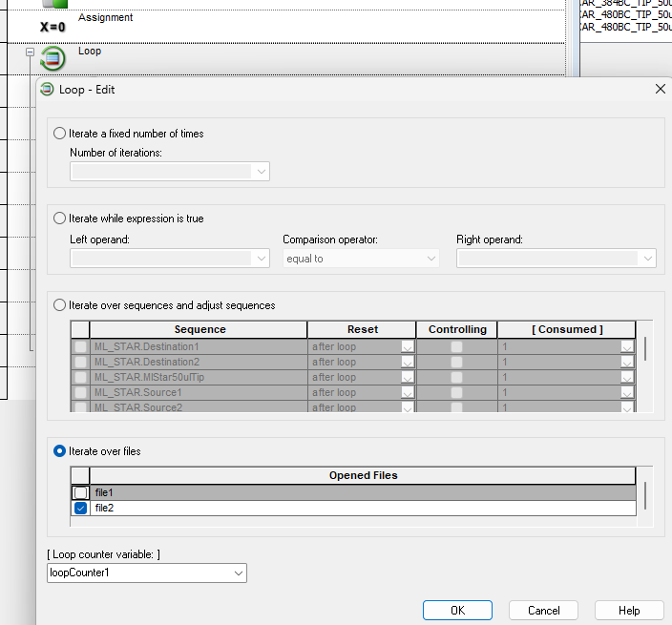This screenshot has height=625, width=672.
Task: Open the Number of iterations dropdown
Action: [x=261, y=172]
